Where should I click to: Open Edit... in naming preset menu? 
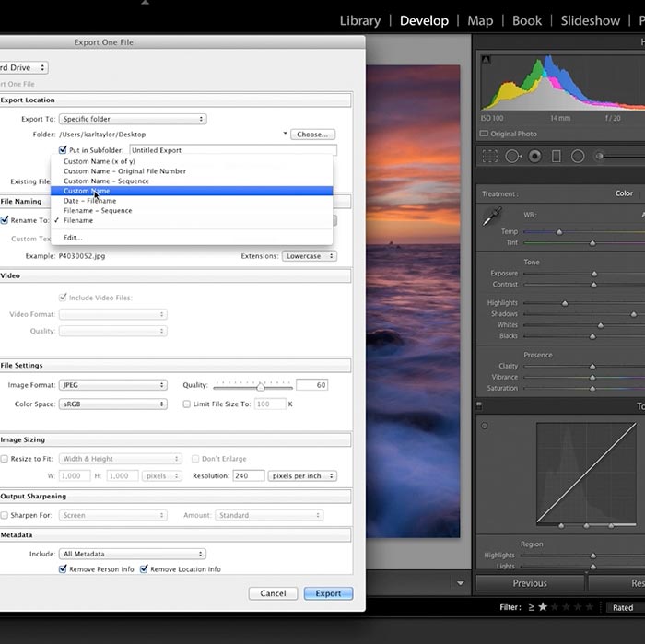pyautogui.click(x=192, y=238)
